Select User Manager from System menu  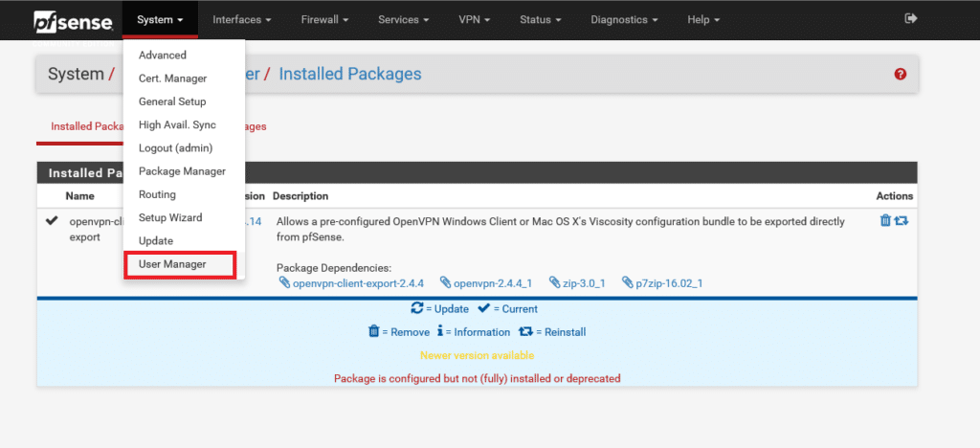tap(172, 264)
